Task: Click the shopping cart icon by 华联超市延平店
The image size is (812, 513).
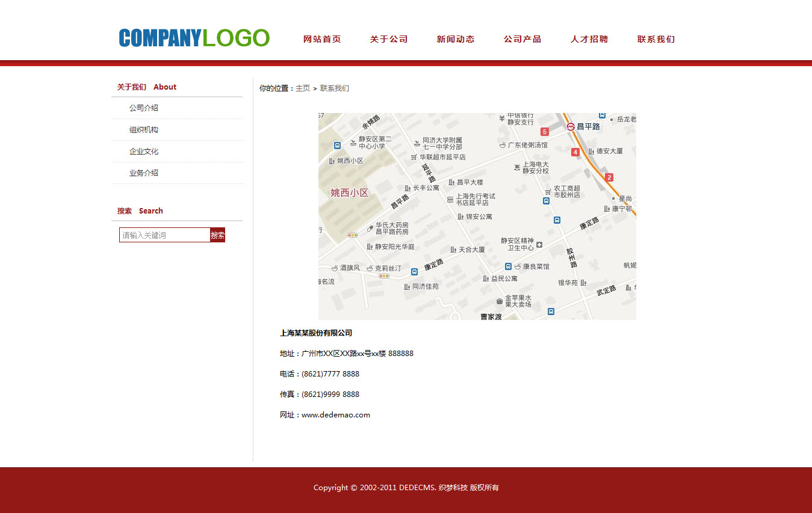Action: click(414, 157)
